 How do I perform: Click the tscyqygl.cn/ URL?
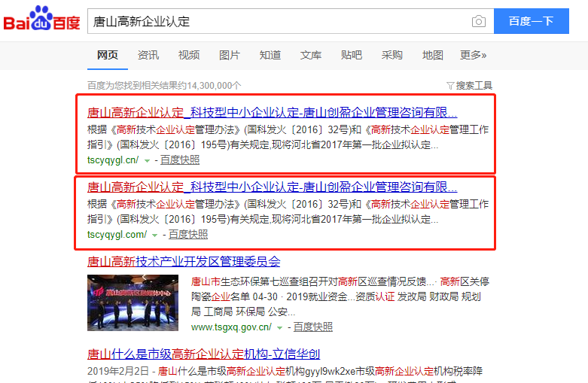(x=113, y=160)
